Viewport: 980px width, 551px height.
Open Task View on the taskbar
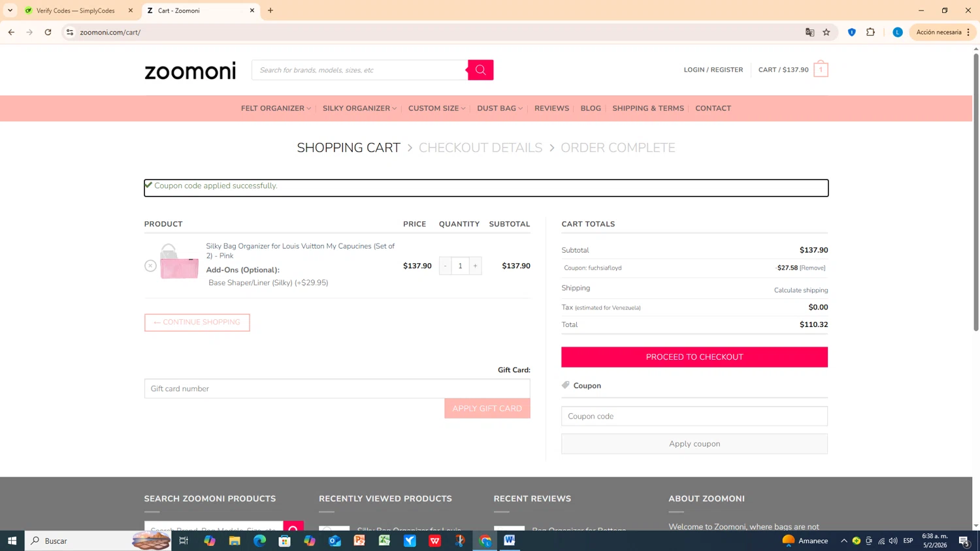[184, 541]
